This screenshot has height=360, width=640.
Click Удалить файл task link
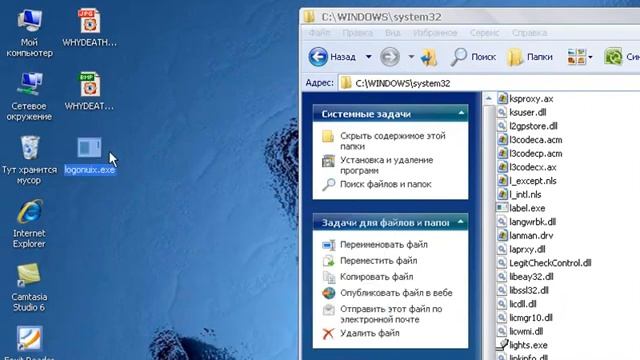pos(369,333)
